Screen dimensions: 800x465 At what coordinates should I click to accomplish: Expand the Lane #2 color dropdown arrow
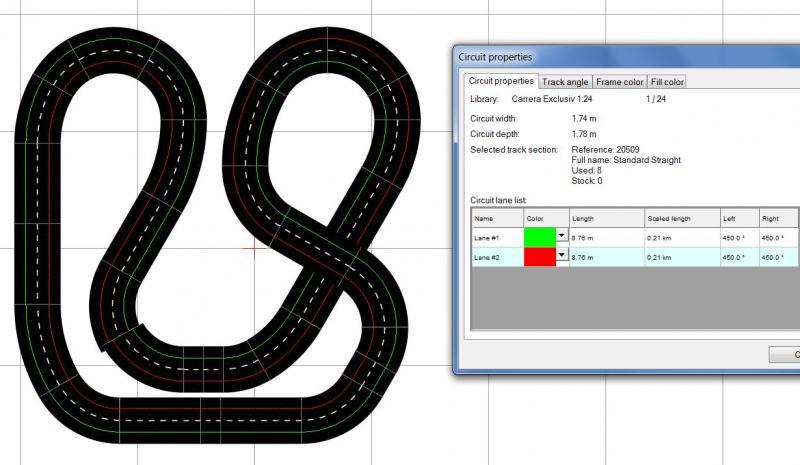[x=561, y=256]
